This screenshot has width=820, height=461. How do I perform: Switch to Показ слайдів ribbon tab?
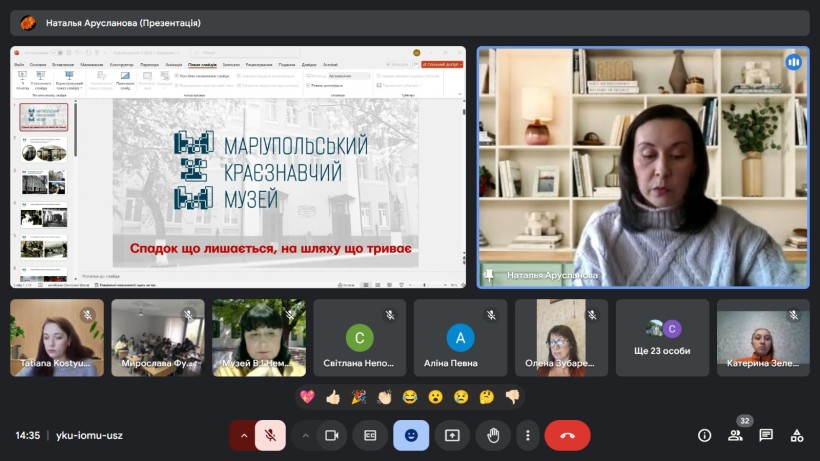(202, 65)
